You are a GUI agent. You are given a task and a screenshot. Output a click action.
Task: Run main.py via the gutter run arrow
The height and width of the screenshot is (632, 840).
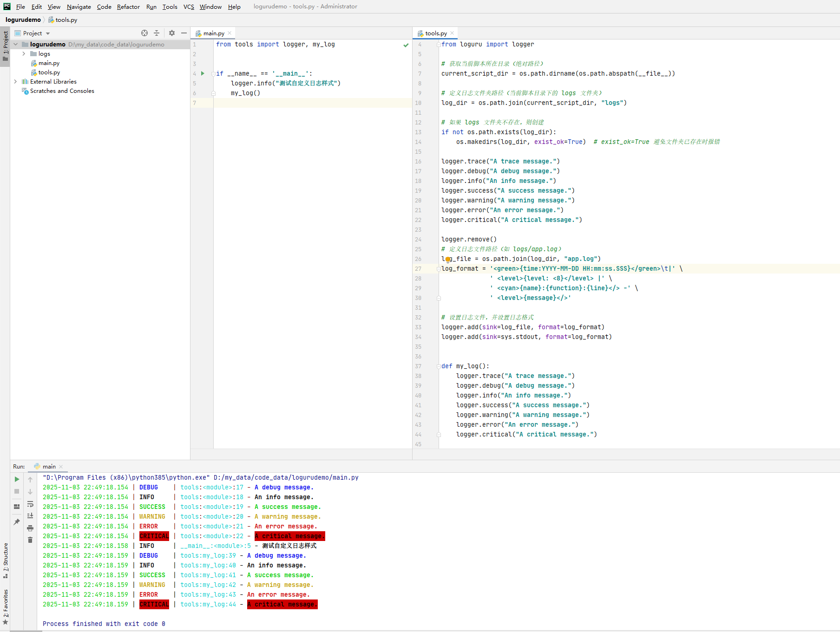pos(202,73)
